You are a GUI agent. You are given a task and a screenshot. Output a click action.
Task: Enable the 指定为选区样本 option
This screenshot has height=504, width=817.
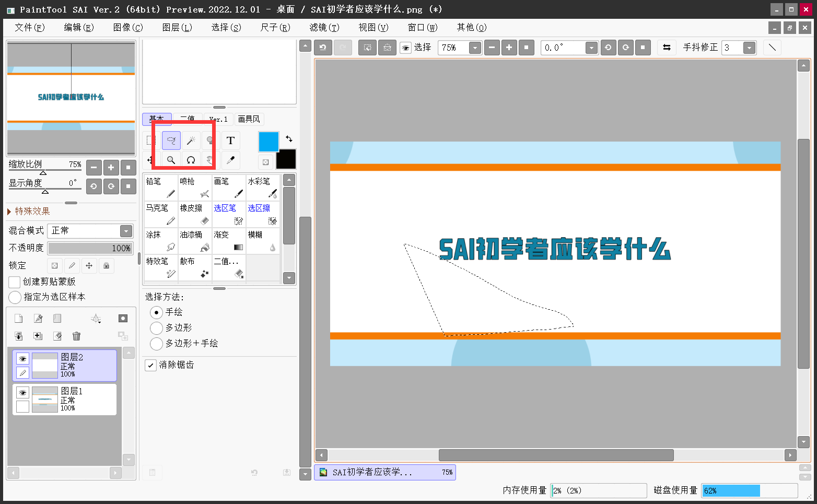tap(15, 297)
